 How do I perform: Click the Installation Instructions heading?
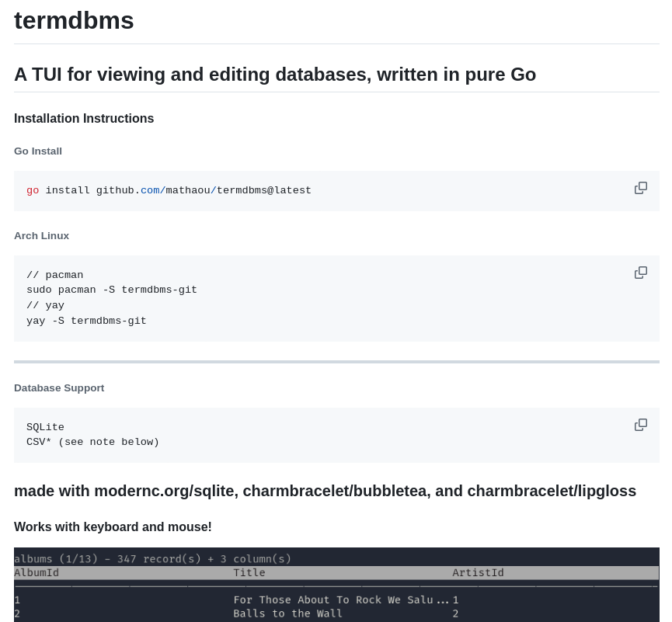coord(84,119)
